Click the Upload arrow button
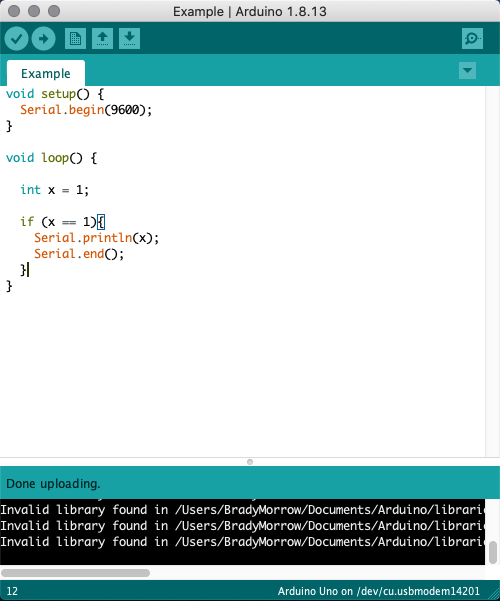 pyautogui.click(x=43, y=38)
